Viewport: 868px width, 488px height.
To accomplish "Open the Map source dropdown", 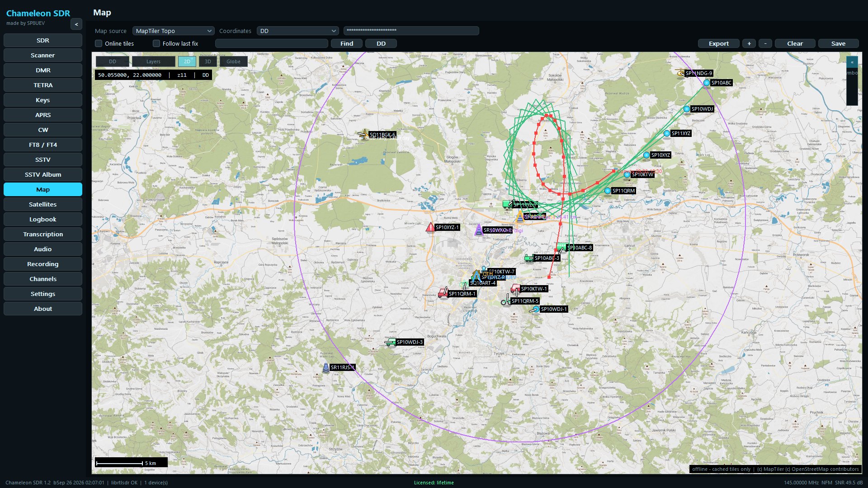I will 173,31.
